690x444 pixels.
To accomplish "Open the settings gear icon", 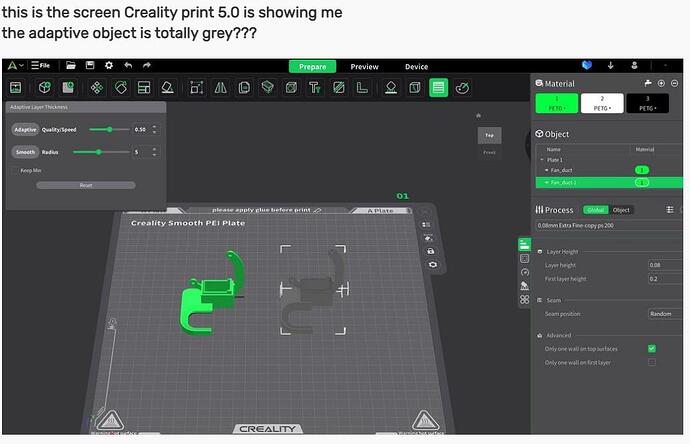I will tap(108, 66).
